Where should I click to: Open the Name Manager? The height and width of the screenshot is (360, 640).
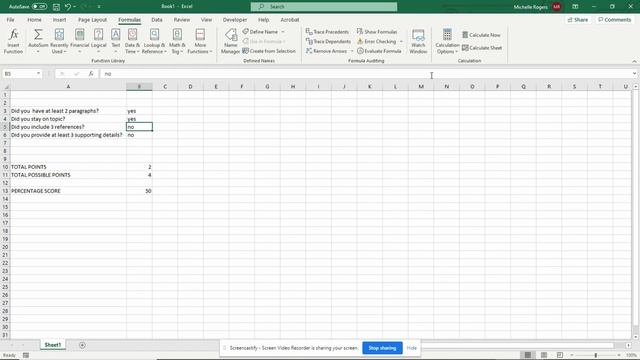(x=230, y=41)
